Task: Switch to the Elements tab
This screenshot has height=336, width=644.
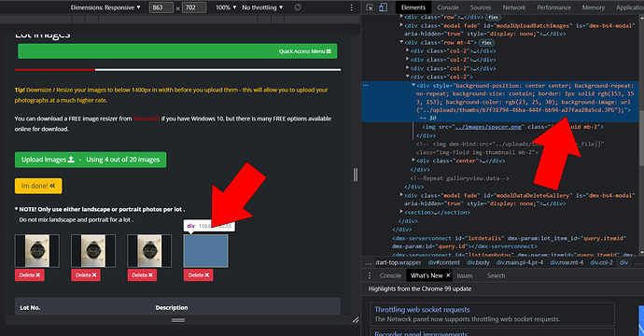Action: (413, 7)
